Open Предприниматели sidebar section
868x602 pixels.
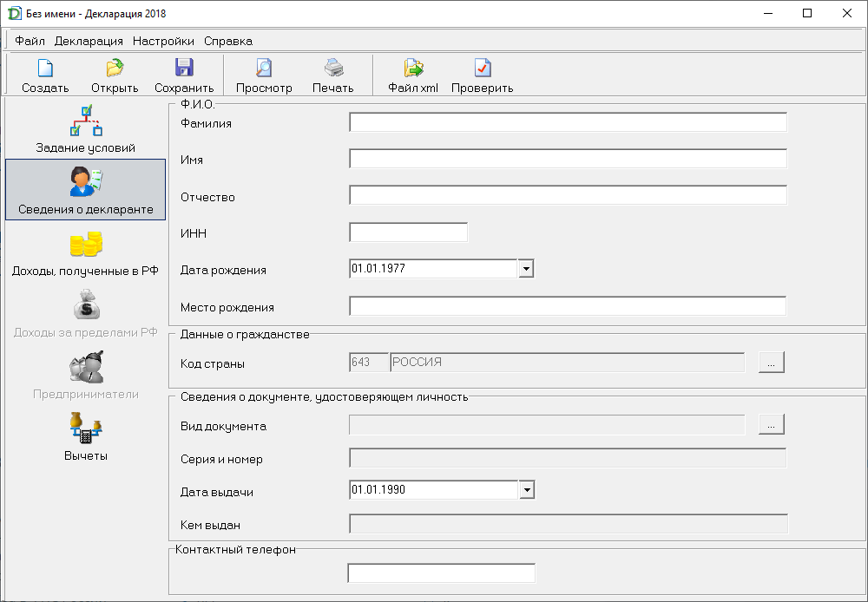(x=85, y=375)
